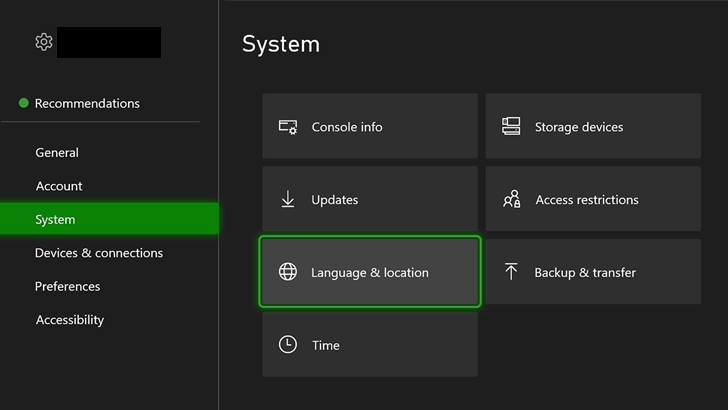Image resolution: width=728 pixels, height=410 pixels.
Task: Click the Console info monitor-gear icon
Action: (x=288, y=127)
